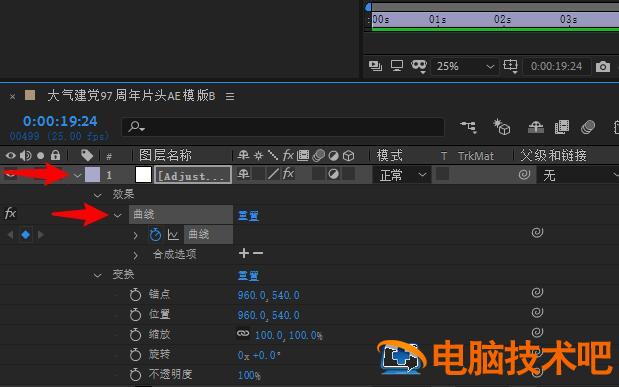Viewport: 619px width, 387px height.
Task: Toggle hide shy layers icon
Action: point(536,127)
